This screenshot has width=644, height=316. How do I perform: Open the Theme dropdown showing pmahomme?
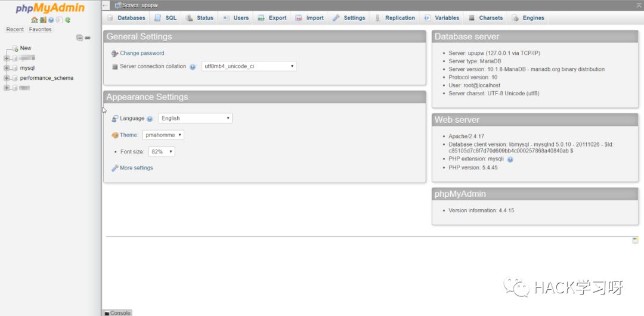163,135
